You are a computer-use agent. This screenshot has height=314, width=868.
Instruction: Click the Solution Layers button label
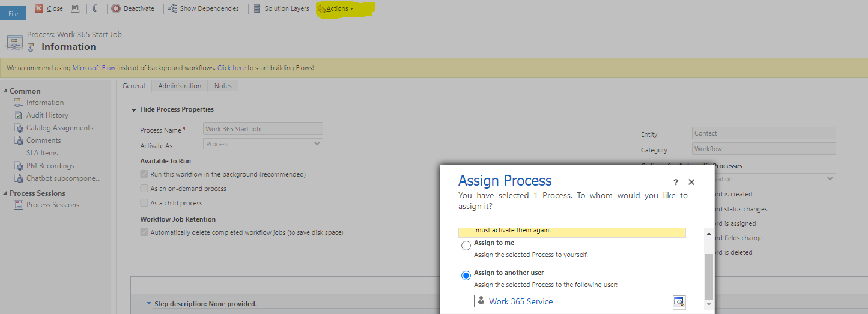(287, 8)
